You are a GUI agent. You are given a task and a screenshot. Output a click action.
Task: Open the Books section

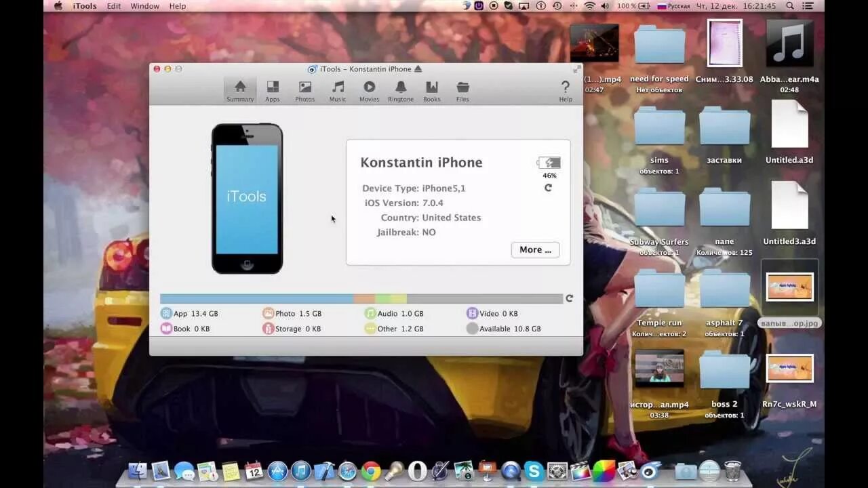pyautogui.click(x=432, y=91)
